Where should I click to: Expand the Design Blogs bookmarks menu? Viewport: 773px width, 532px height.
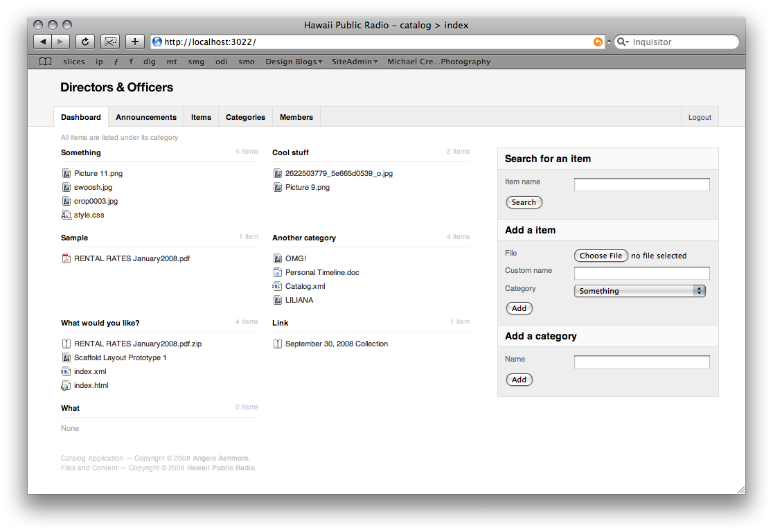click(x=293, y=61)
